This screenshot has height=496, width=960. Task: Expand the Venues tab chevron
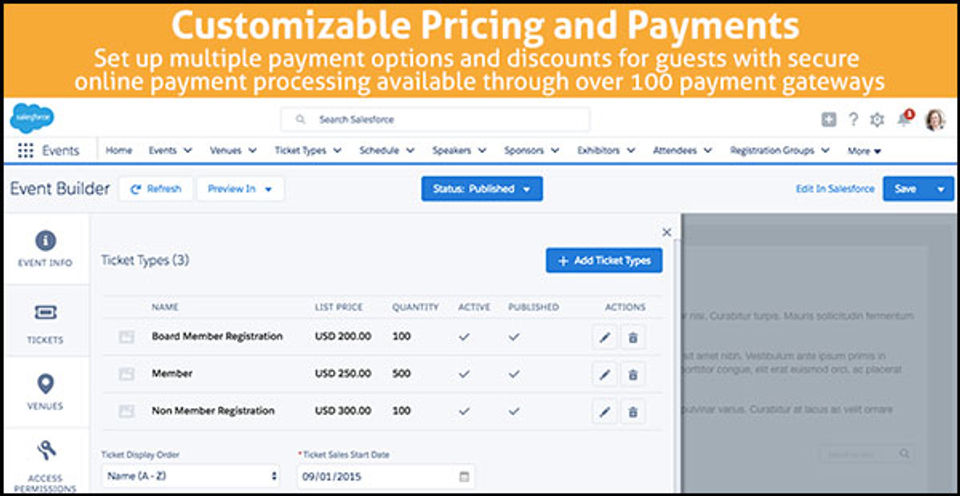pos(252,151)
